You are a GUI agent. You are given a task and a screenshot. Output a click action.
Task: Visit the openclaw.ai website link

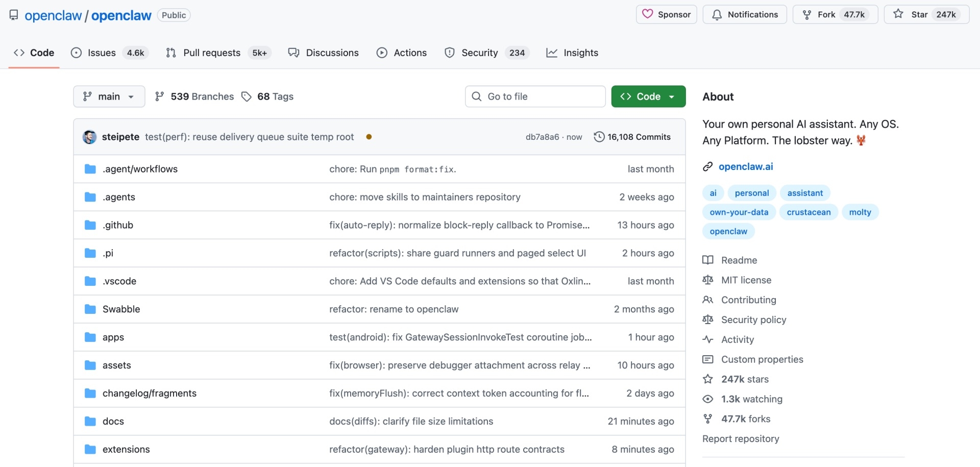tap(746, 166)
